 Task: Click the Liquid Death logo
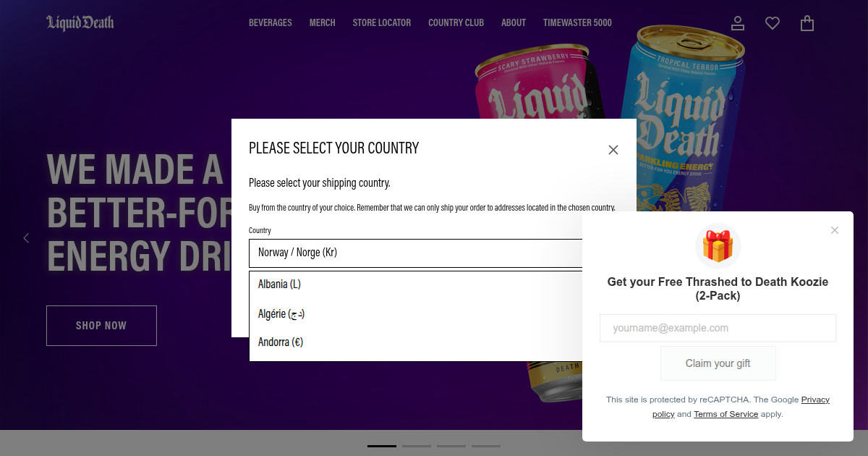click(80, 23)
